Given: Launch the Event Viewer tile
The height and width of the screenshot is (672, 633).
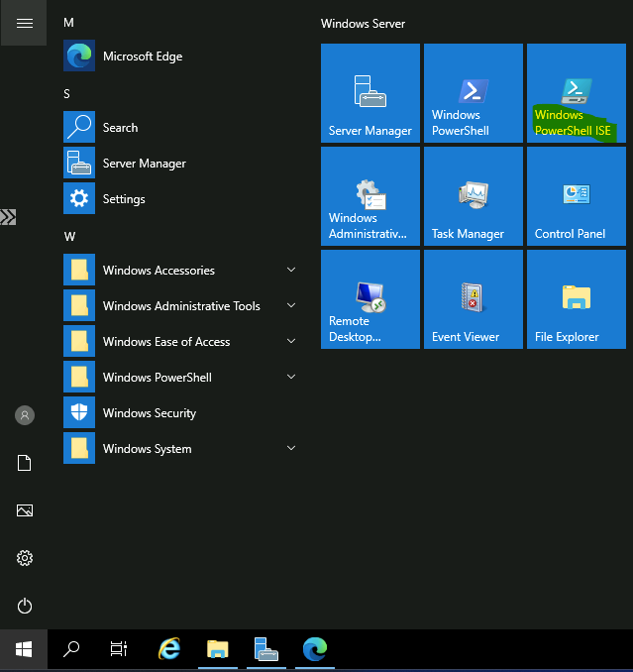Looking at the screenshot, I should point(474,299).
